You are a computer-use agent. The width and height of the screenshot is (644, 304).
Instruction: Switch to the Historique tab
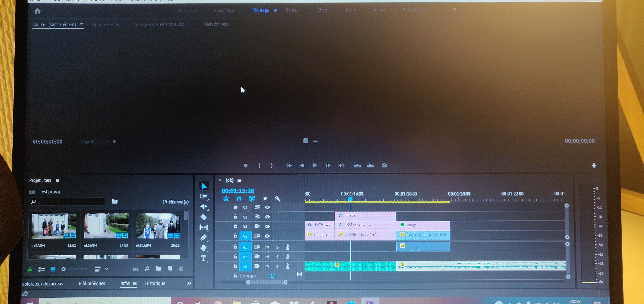[155, 283]
